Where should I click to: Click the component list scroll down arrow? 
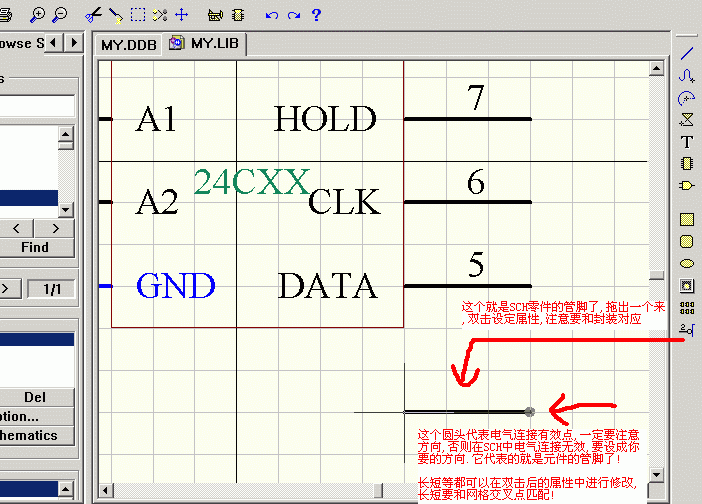coord(66,210)
